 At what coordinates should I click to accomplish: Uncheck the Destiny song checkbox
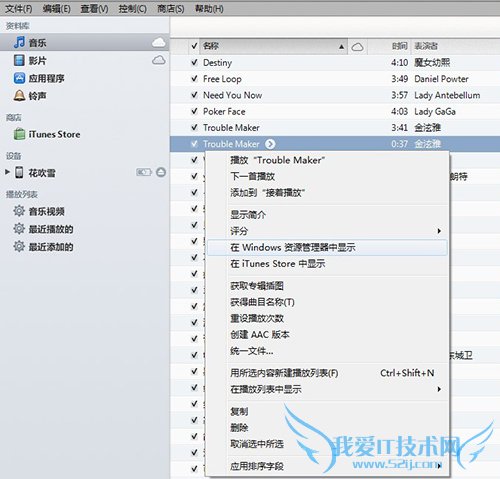pyautogui.click(x=194, y=62)
